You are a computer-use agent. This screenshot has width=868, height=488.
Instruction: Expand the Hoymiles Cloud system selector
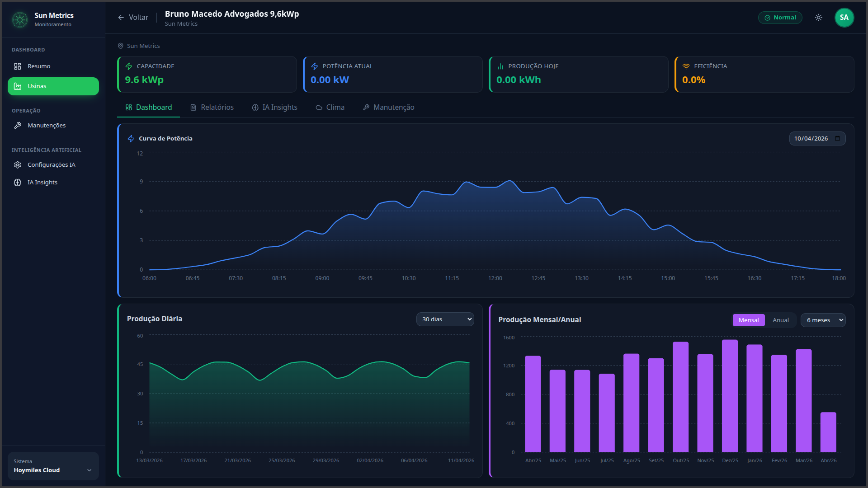(53, 466)
